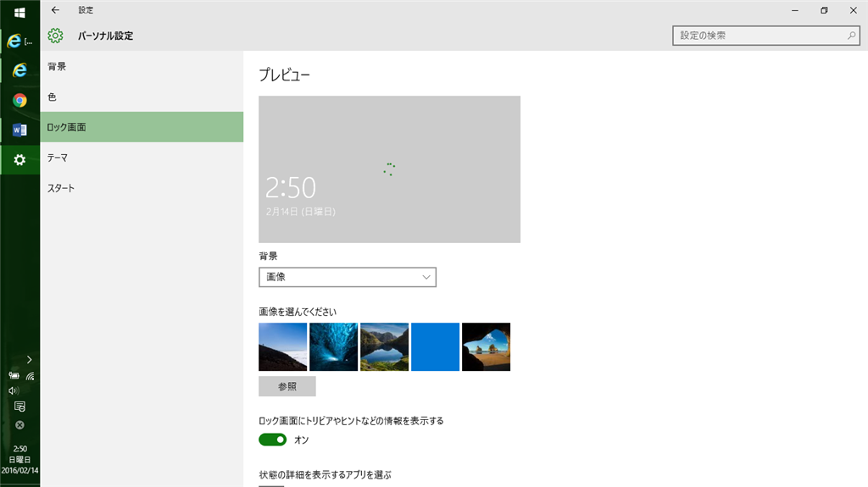
Task: Click the パーソナル設定 gear icon
Action: (55, 36)
